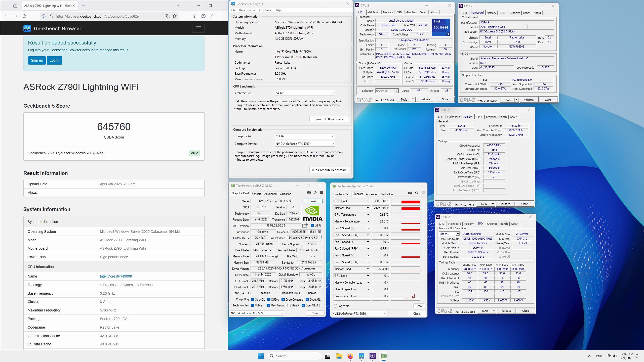Click the Log in button

[54, 60]
